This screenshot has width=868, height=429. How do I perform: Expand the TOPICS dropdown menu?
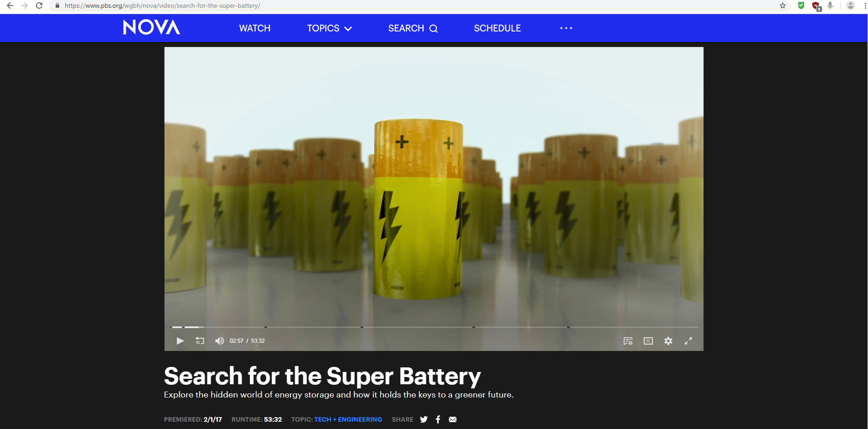329,28
